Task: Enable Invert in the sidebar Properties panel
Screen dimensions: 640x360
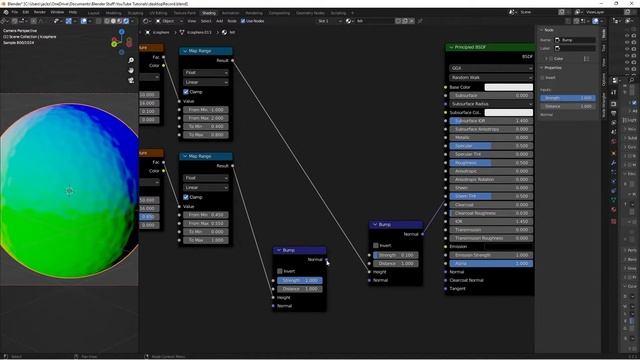Action: (x=542, y=78)
